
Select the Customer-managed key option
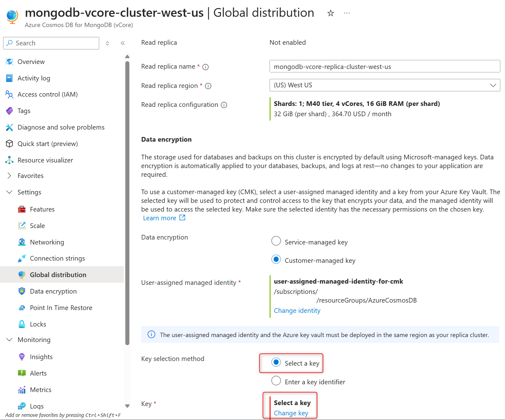click(x=276, y=259)
